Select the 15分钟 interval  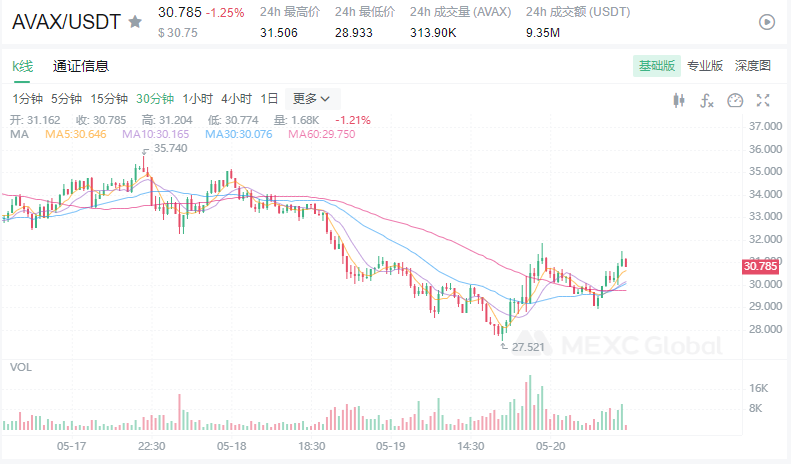pos(109,99)
